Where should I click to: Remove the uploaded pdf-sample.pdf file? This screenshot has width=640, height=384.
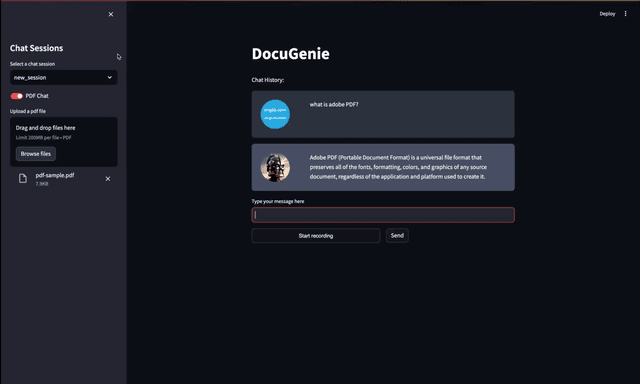click(108, 179)
